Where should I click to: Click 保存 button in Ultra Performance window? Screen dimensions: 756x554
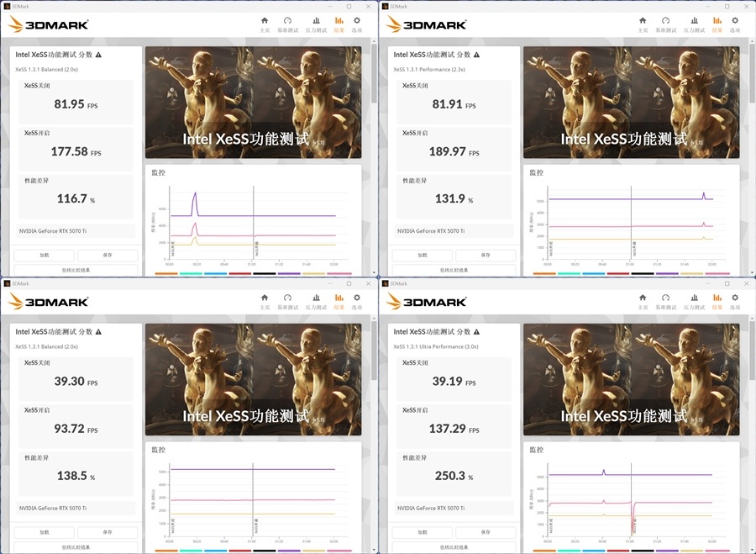pos(486,532)
